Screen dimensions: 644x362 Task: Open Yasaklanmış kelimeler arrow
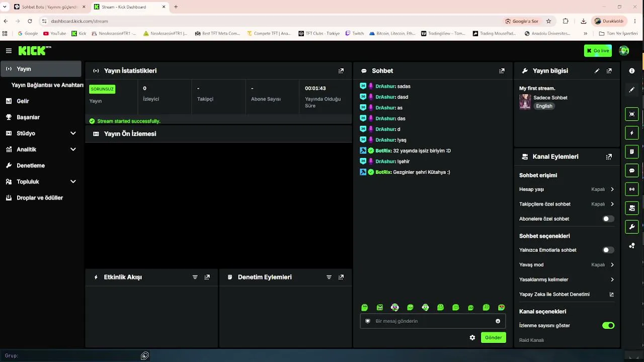tap(612, 280)
